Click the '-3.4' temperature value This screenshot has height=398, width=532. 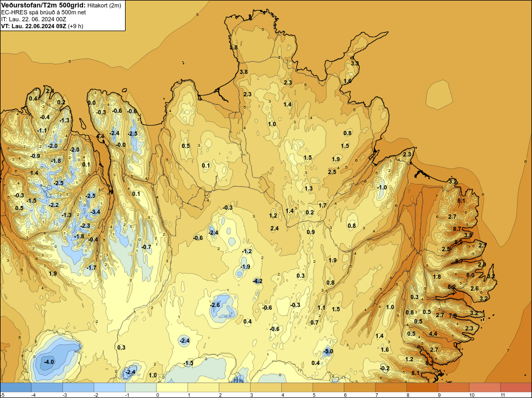coord(96,212)
